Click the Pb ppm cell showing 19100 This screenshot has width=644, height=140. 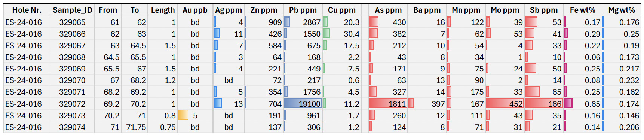tap(302, 104)
